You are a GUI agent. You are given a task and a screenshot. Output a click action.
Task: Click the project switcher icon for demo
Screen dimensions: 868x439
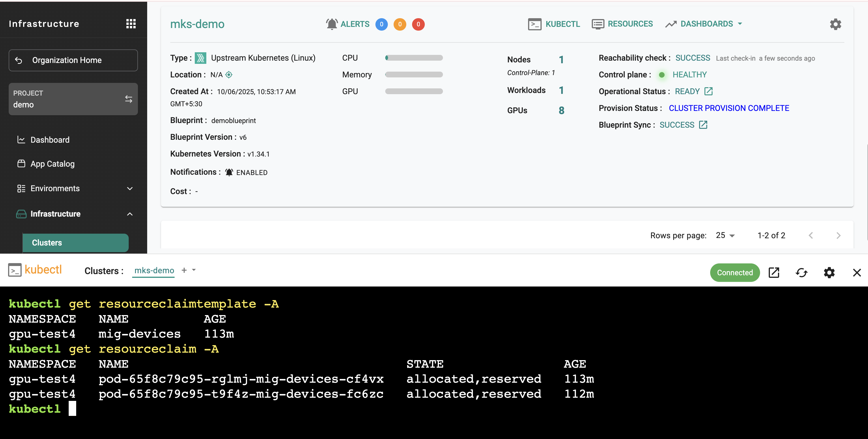(129, 99)
